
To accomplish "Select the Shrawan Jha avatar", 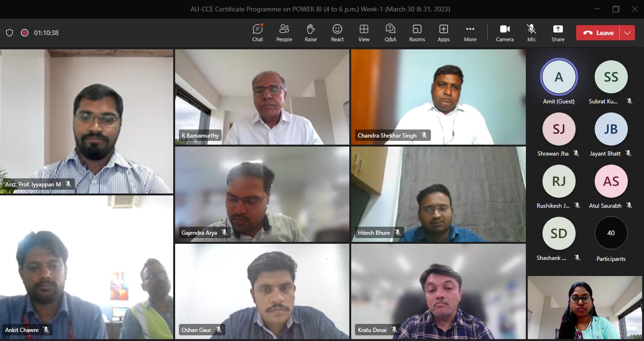I will [559, 129].
